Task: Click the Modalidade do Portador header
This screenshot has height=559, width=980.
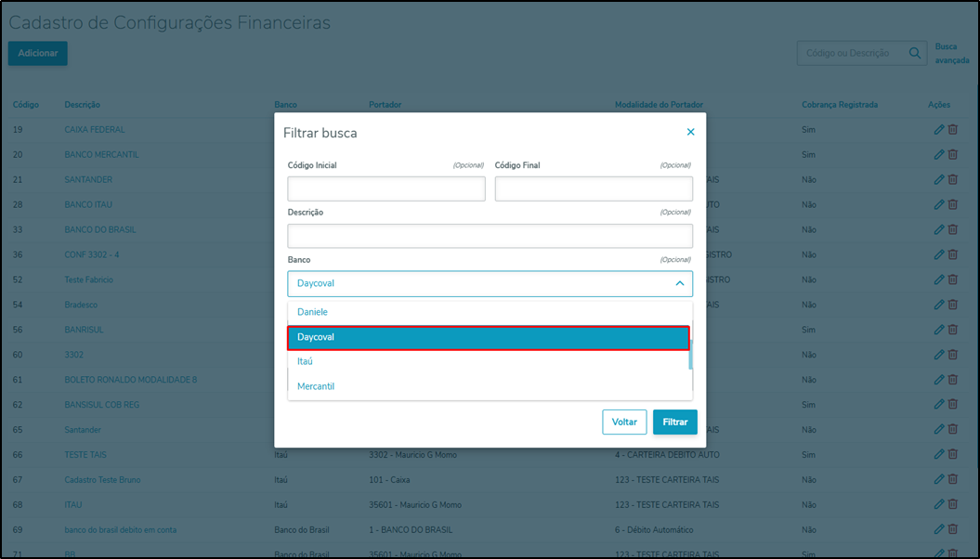Action: (x=659, y=105)
